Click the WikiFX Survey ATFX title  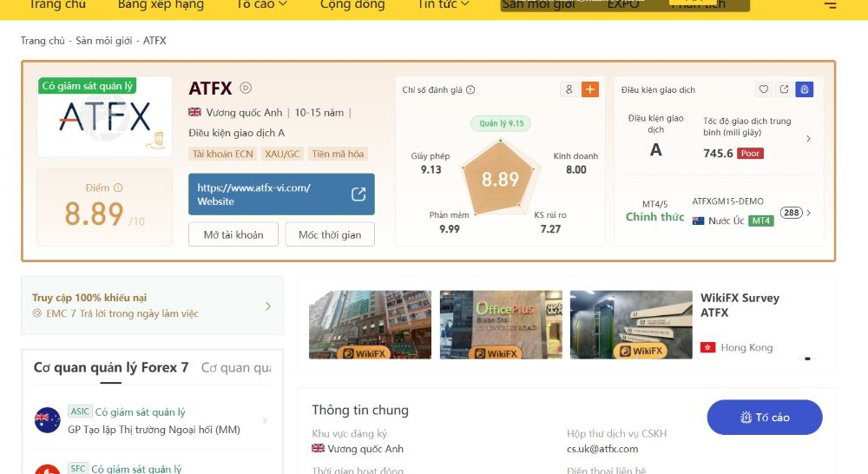coord(740,305)
